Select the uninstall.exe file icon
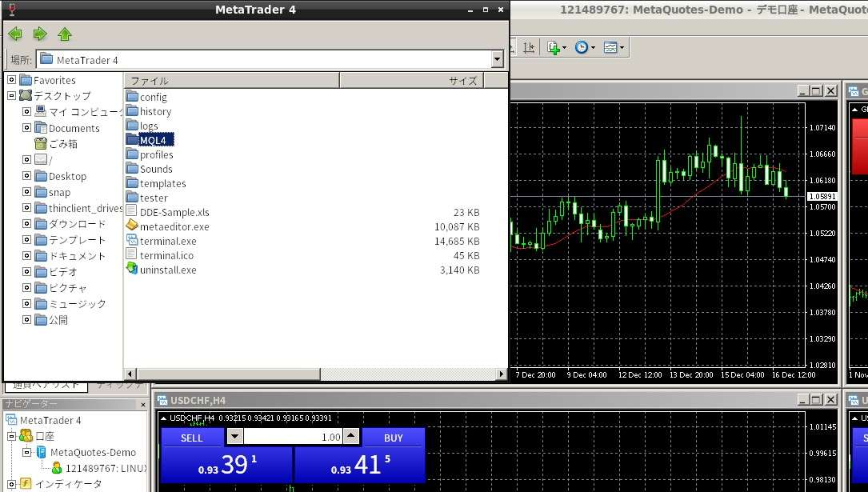 (132, 269)
